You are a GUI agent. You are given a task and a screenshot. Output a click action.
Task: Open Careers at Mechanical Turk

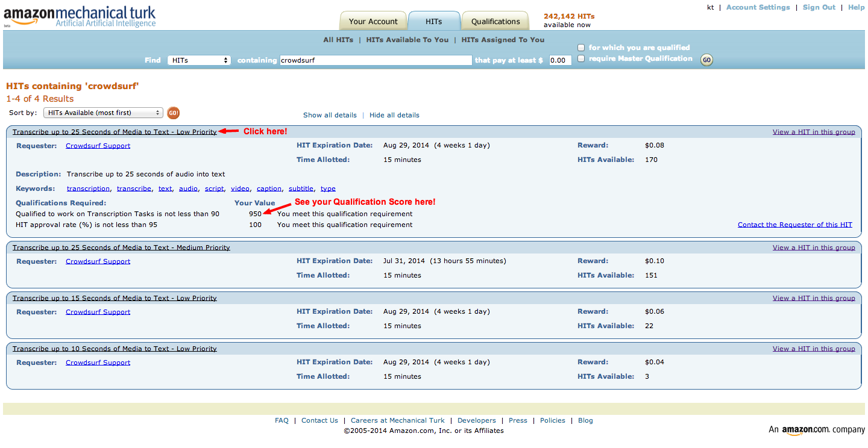click(398, 420)
